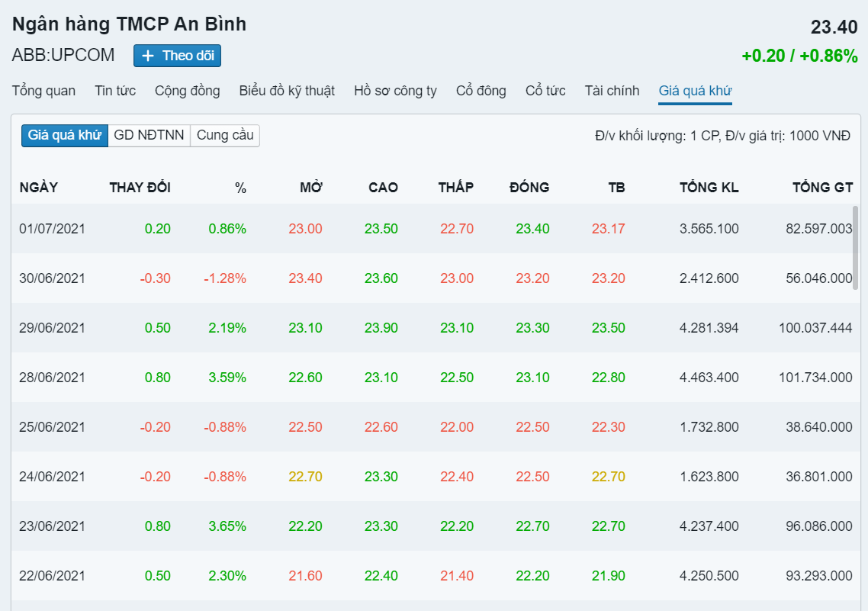868x611 pixels.
Task: Click the NGÀY column header
Action: [39, 188]
